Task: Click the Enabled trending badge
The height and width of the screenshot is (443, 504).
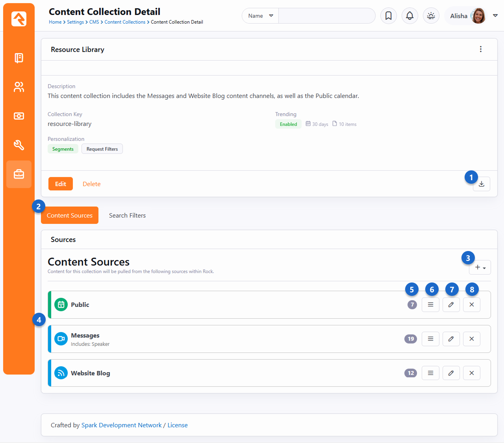Action: tap(289, 124)
